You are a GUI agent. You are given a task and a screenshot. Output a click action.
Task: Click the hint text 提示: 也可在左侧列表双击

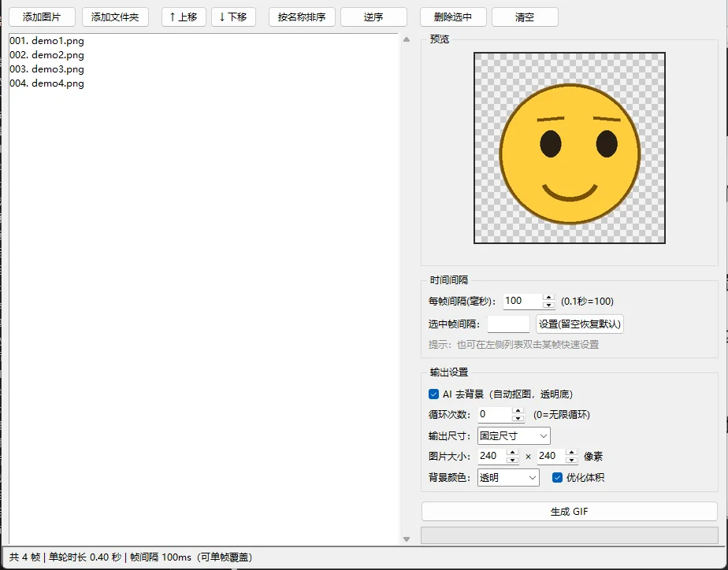point(514,345)
